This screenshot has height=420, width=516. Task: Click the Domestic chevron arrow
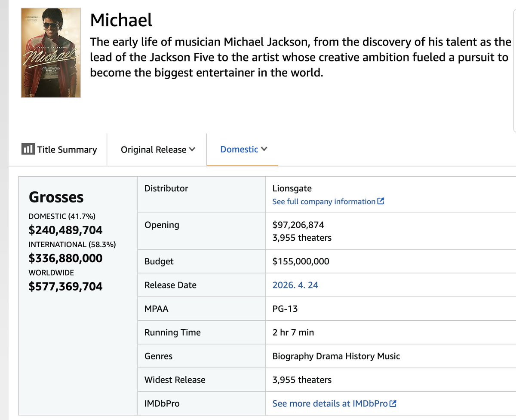point(264,149)
